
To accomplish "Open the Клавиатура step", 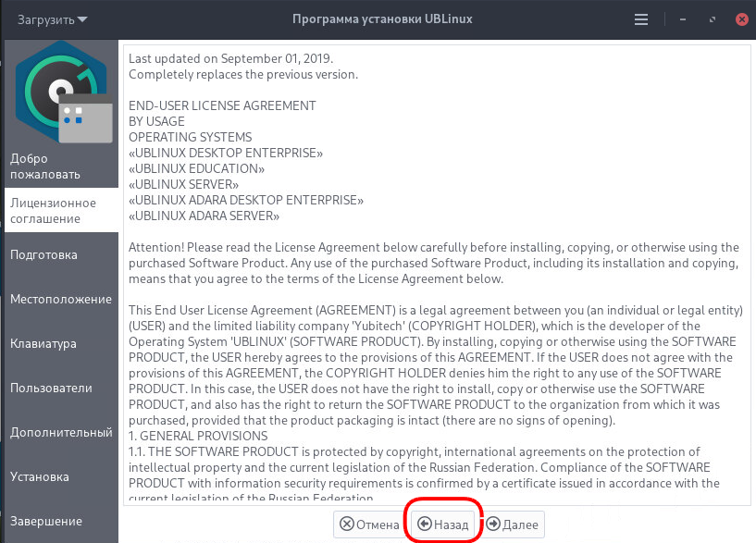I will pos(61,343).
